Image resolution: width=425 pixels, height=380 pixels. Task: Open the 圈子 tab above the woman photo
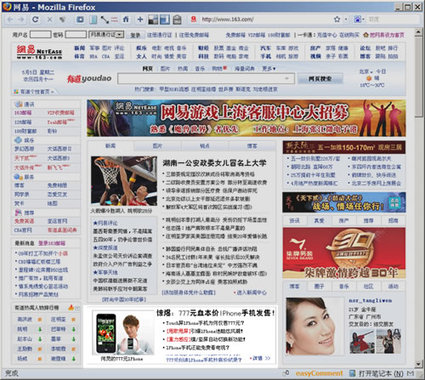pyautogui.click(x=319, y=286)
